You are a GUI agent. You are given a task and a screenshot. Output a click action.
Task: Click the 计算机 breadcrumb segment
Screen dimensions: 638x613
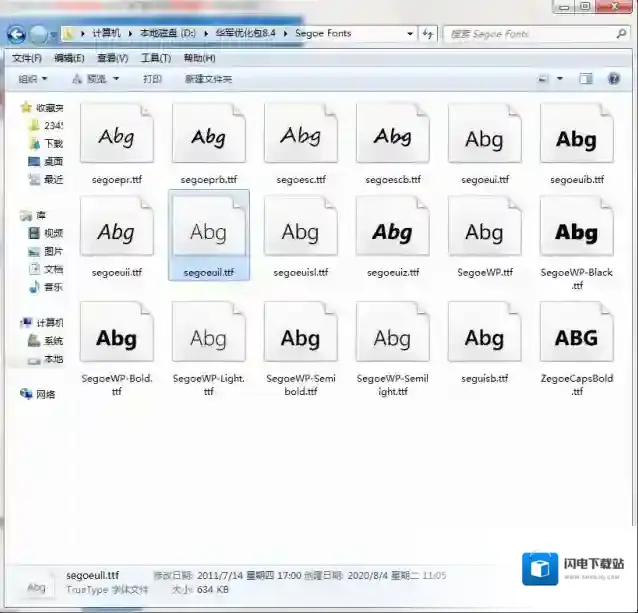107,33
